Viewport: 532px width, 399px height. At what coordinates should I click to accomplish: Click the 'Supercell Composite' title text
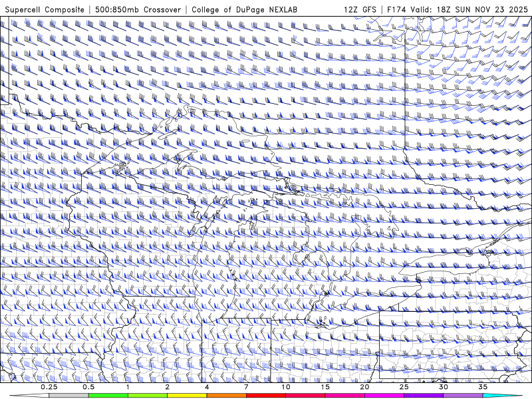point(45,9)
